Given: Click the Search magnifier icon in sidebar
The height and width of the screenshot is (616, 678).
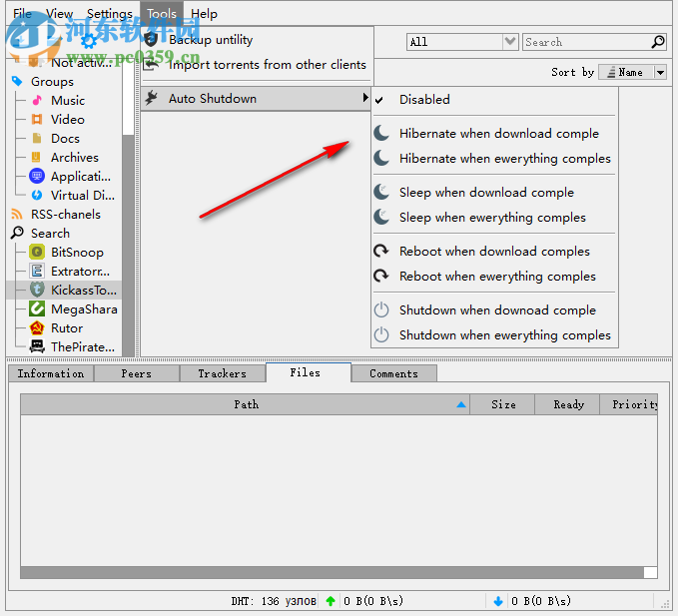Looking at the screenshot, I should (x=17, y=233).
